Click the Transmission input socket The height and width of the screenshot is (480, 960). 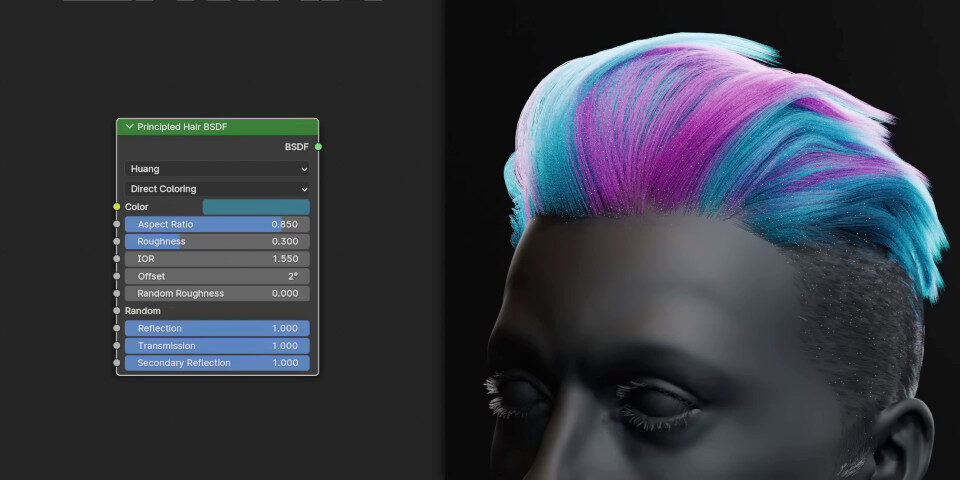(117, 346)
